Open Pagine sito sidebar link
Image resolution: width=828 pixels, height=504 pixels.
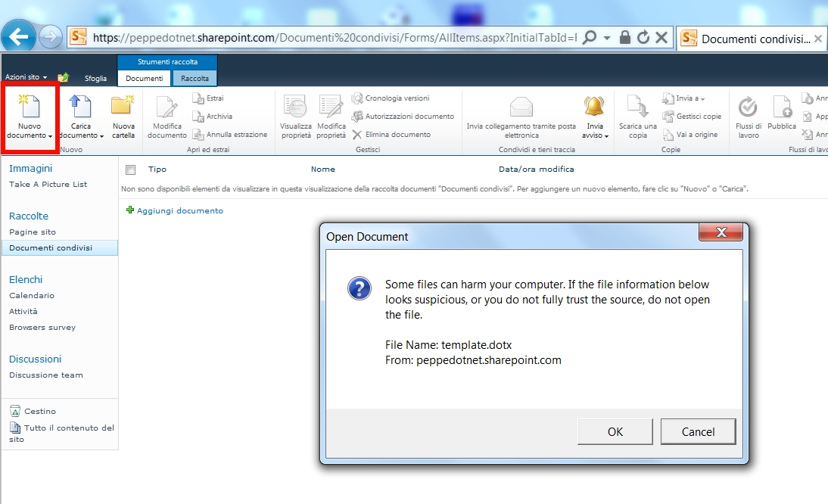(x=33, y=232)
